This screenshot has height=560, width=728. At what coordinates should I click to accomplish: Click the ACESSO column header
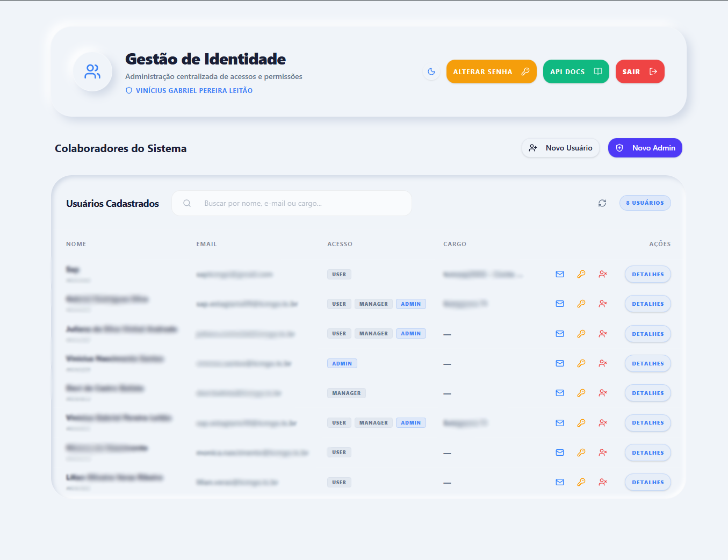(x=340, y=244)
